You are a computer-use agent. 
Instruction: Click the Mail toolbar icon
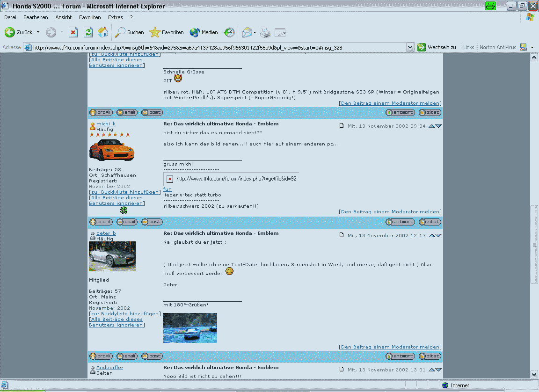click(247, 32)
